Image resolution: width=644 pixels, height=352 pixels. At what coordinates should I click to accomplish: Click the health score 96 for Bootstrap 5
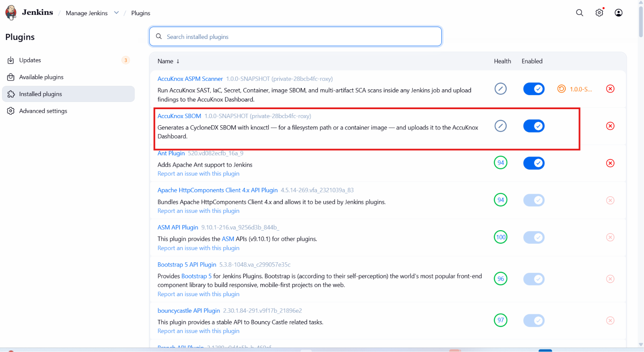pyautogui.click(x=501, y=279)
